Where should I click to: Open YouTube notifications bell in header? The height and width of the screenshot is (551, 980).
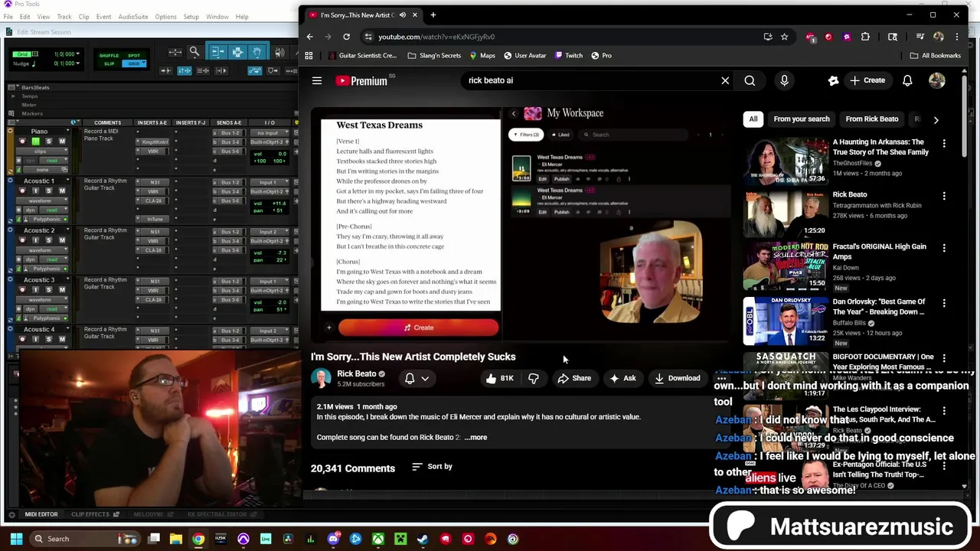[x=907, y=80]
